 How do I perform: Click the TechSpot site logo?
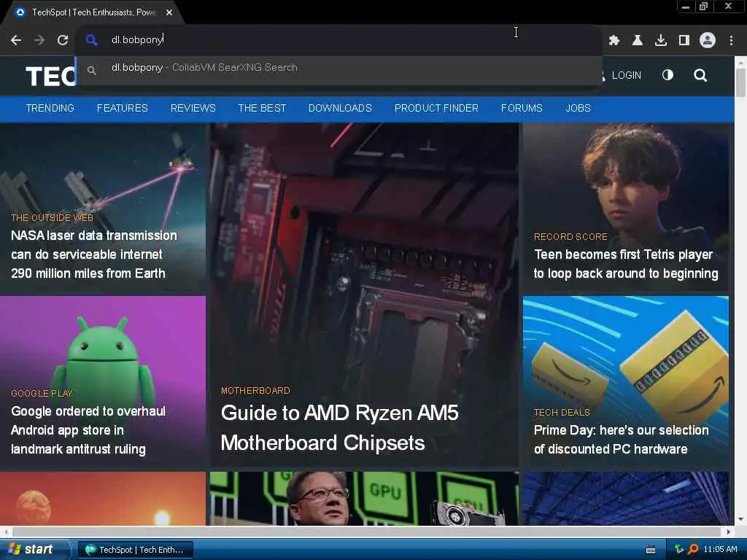tap(50, 76)
